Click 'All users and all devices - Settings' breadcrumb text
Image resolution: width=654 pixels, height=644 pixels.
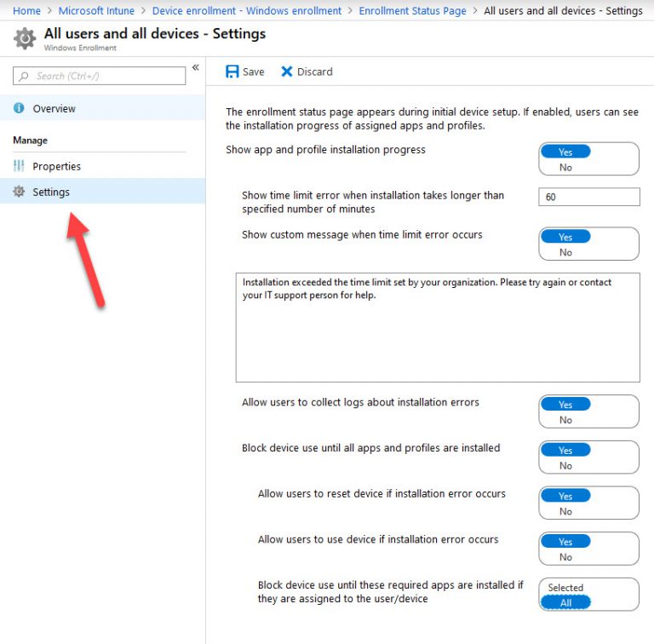point(563,11)
